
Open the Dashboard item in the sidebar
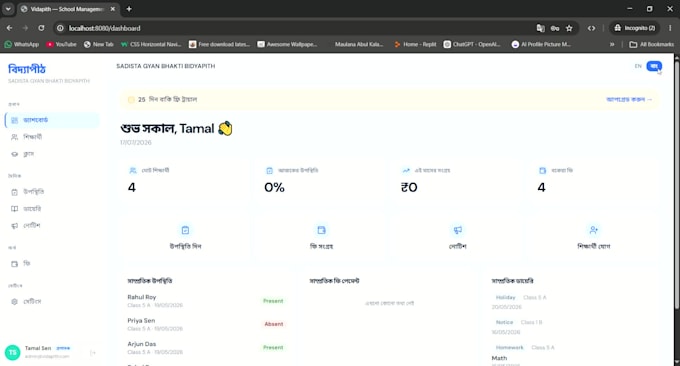[x=52, y=120]
